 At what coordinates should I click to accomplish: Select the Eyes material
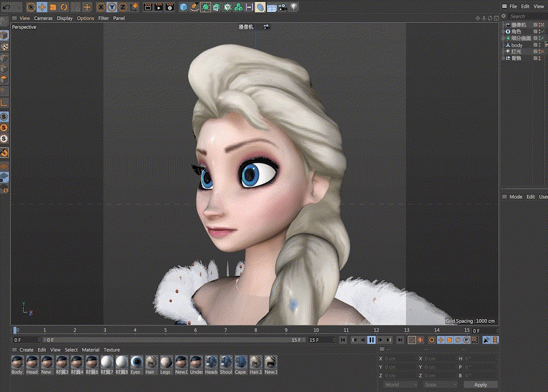(x=136, y=365)
